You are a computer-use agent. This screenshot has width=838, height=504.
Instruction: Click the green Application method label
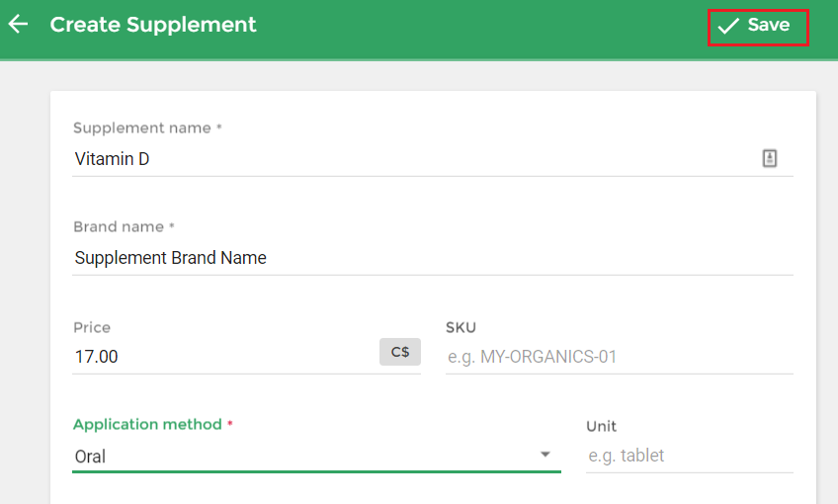(x=147, y=424)
